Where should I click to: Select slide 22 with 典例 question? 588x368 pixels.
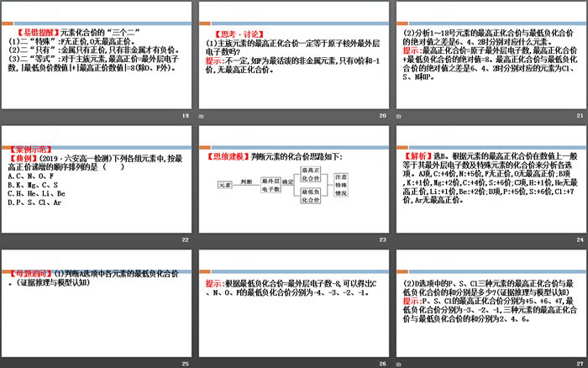[97, 179]
